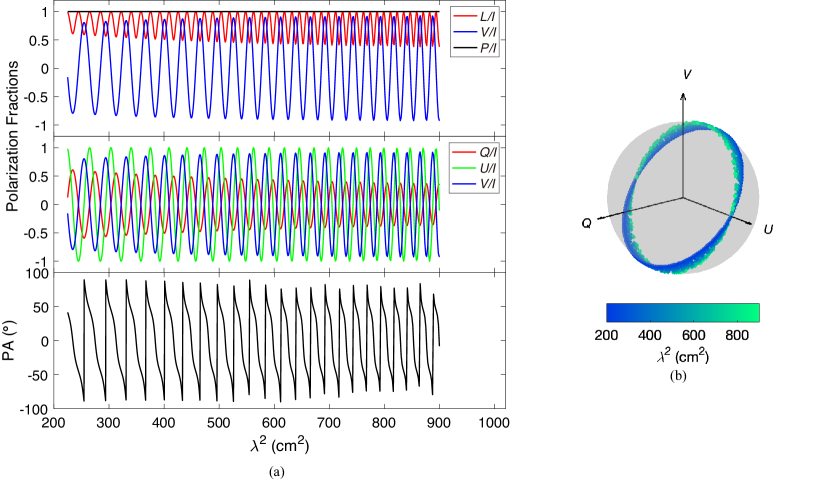Click the 900 tick on the x-axis

439,423
